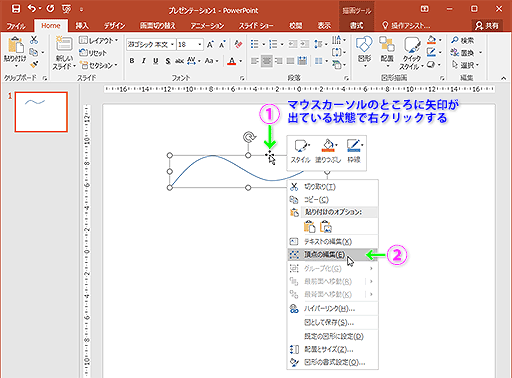Click the New Slide (新しいスライド) icon
The height and width of the screenshot is (378, 512).
64,45
